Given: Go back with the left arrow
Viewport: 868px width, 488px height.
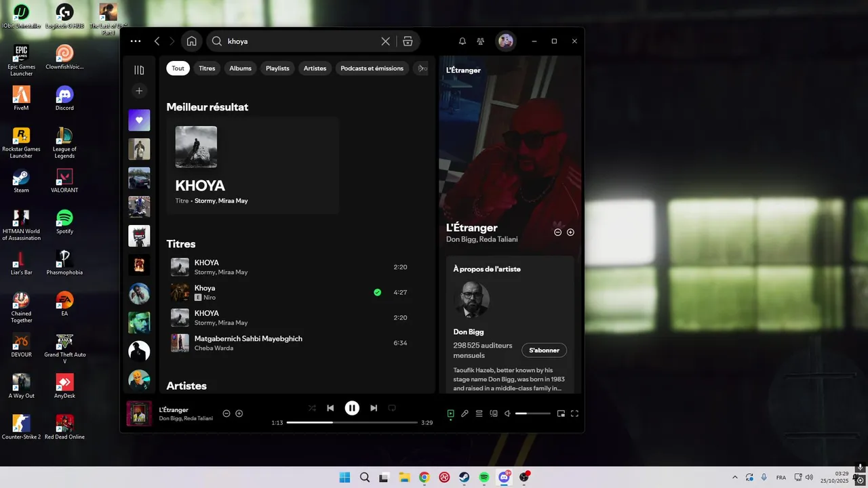Looking at the screenshot, I should tap(157, 41).
